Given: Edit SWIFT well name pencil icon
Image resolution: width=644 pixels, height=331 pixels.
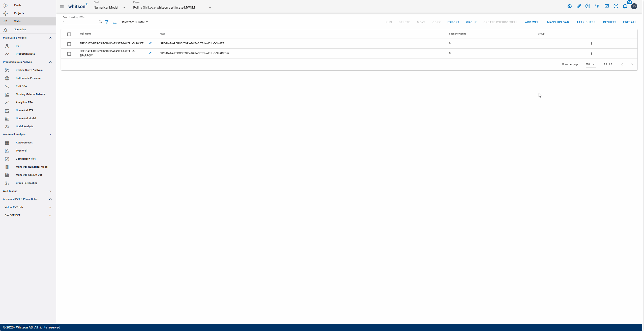Looking at the screenshot, I should coord(150,43).
